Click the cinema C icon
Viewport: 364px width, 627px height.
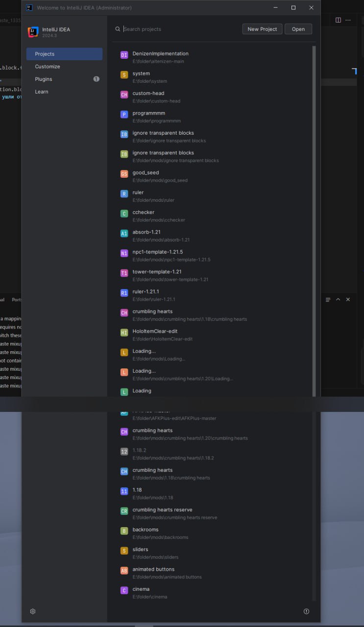pyautogui.click(x=124, y=591)
